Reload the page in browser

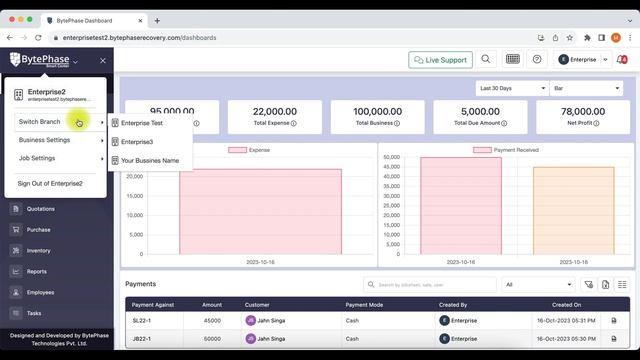(x=38, y=38)
